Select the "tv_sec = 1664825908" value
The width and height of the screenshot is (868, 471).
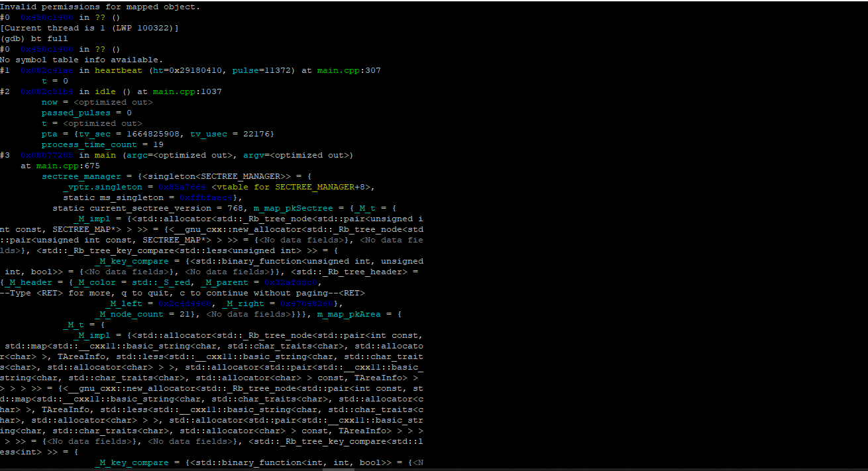click(129, 134)
